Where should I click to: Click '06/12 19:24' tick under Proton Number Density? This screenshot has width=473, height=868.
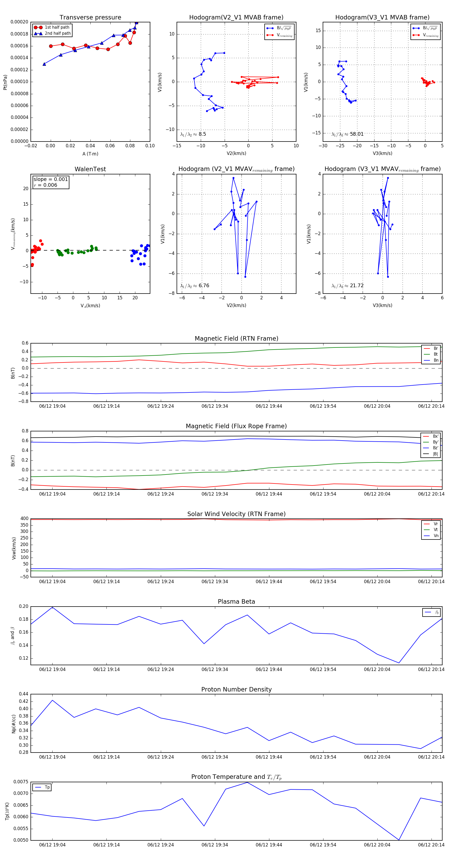161,757
